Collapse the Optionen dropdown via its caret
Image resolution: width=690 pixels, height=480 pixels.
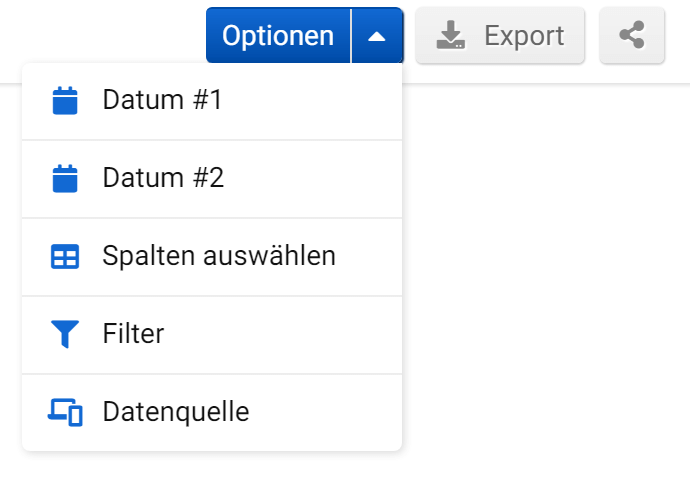click(377, 36)
